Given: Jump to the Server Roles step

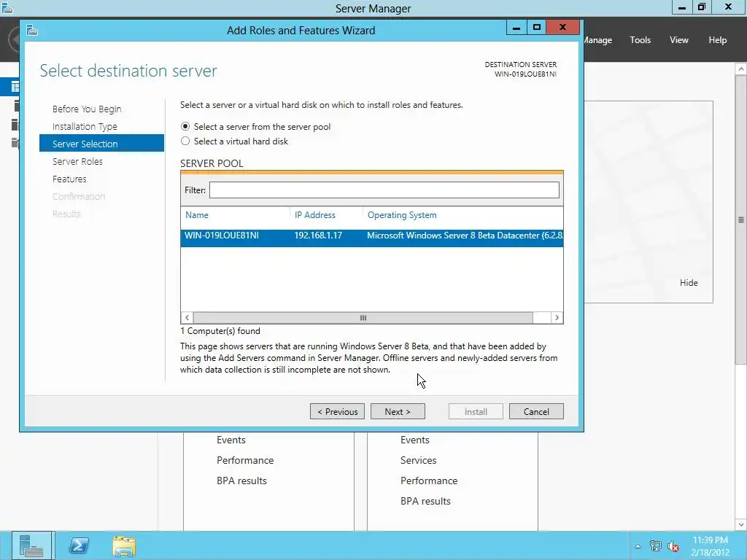Looking at the screenshot, I should click(x=77, y=161).
